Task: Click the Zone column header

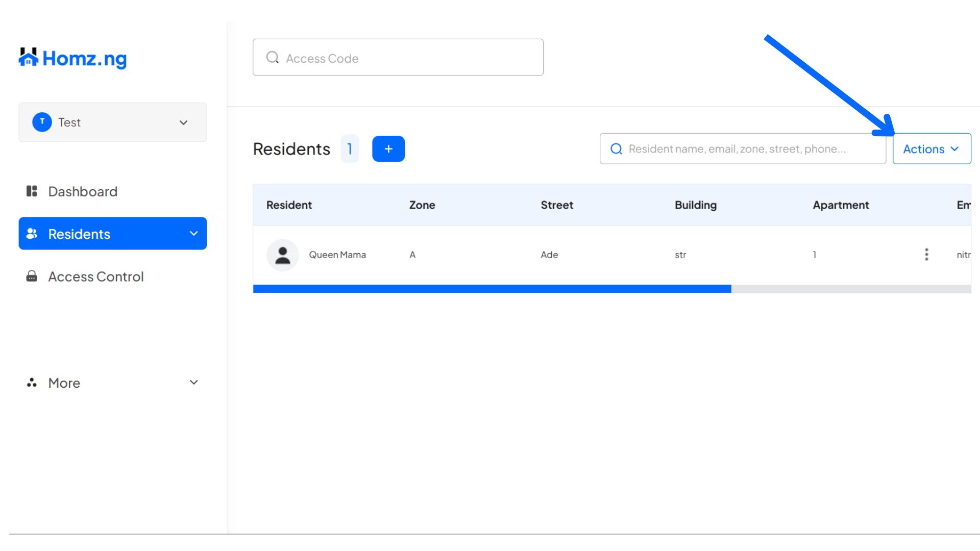Action: [422, 205]
